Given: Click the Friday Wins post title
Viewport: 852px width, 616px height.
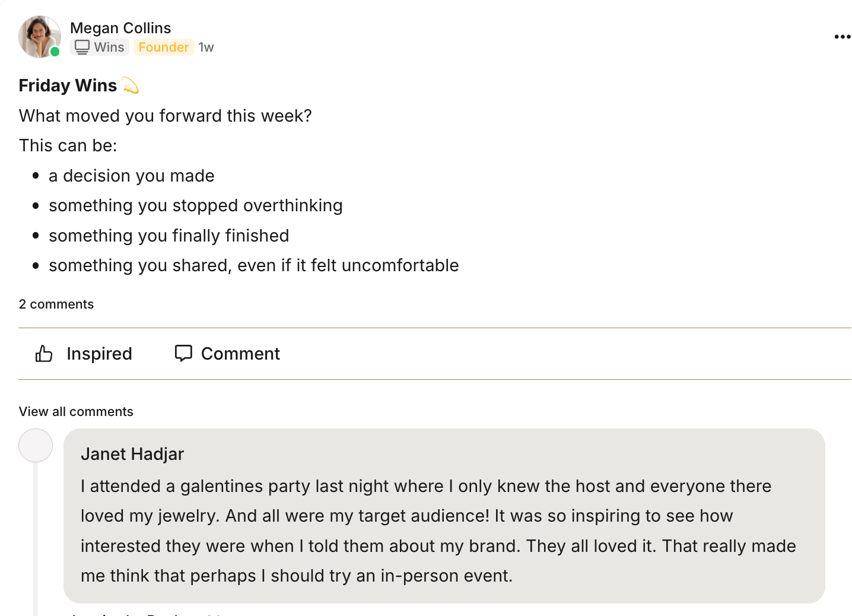Looking at the screenshot, I should click(68, 85).
